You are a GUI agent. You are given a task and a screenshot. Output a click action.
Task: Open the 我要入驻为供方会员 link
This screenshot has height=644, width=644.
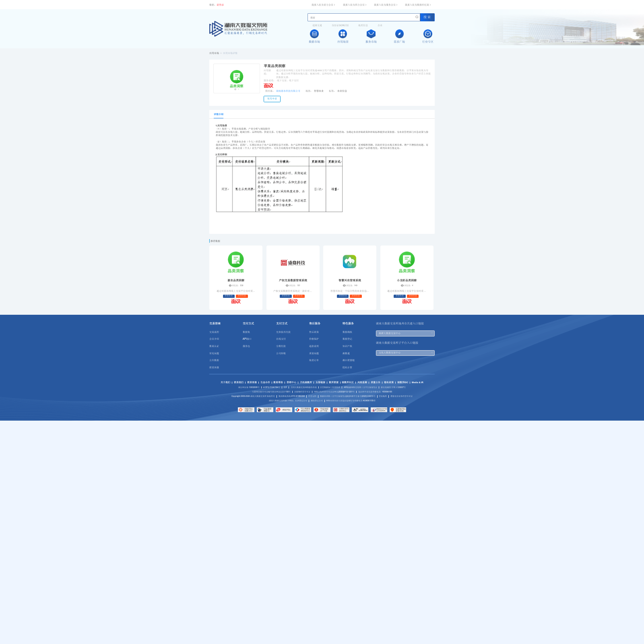pyautogui.click(x=355, y=5)
